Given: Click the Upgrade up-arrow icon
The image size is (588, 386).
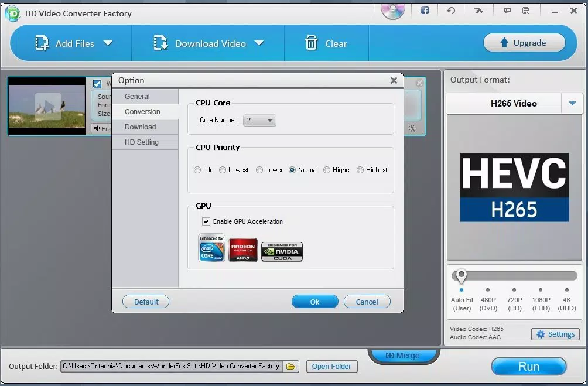Looking at the screenshot, I should click(x=504, y=43).
